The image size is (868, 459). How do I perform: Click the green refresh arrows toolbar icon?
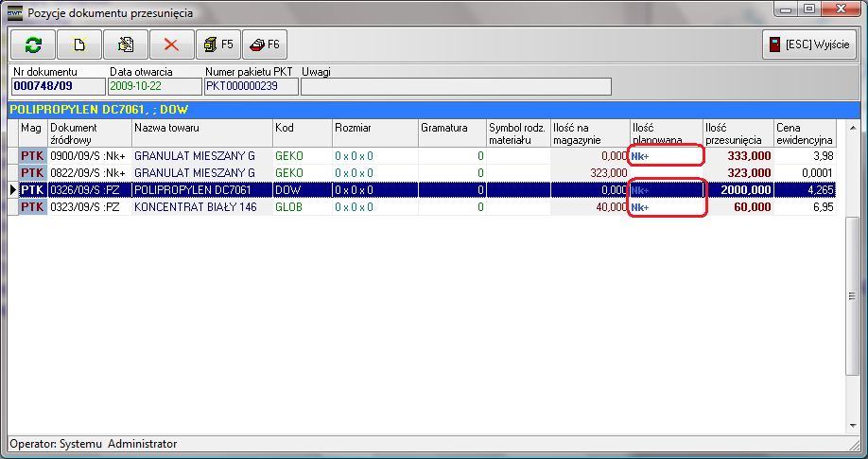pos(33,44)
